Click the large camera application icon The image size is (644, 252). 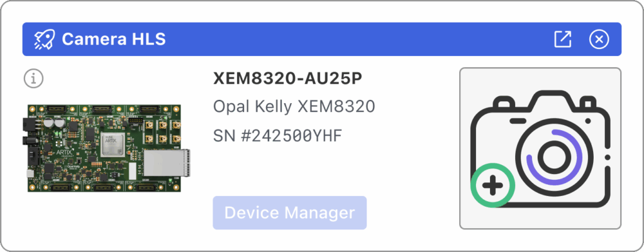coord(540,148)
